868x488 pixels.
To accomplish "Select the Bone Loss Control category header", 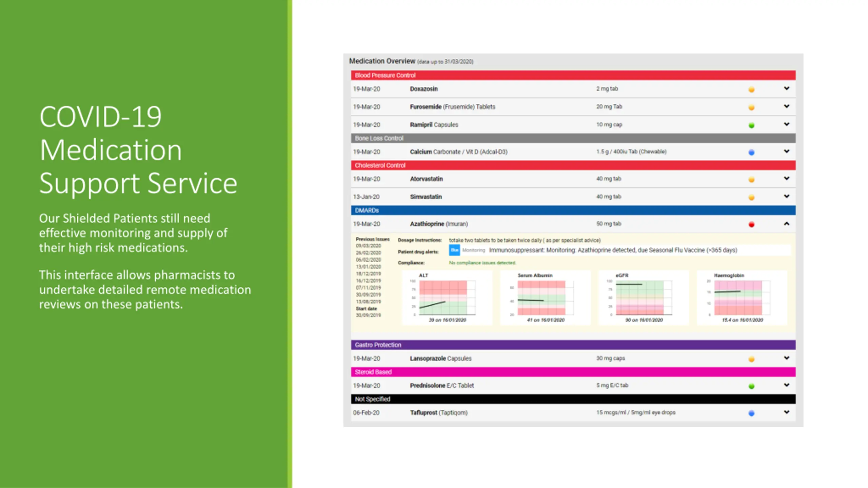I will (573, 138).
